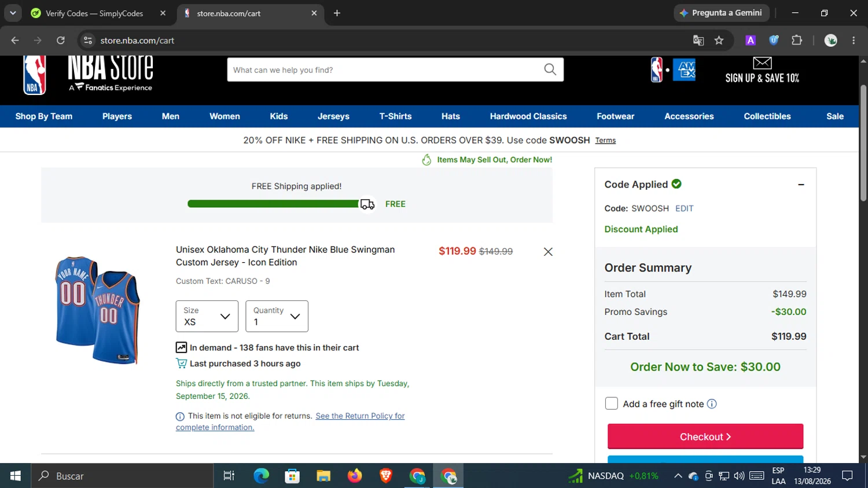
Task: Open File Explorer from taskbar
Action: (x=323, y=476)
